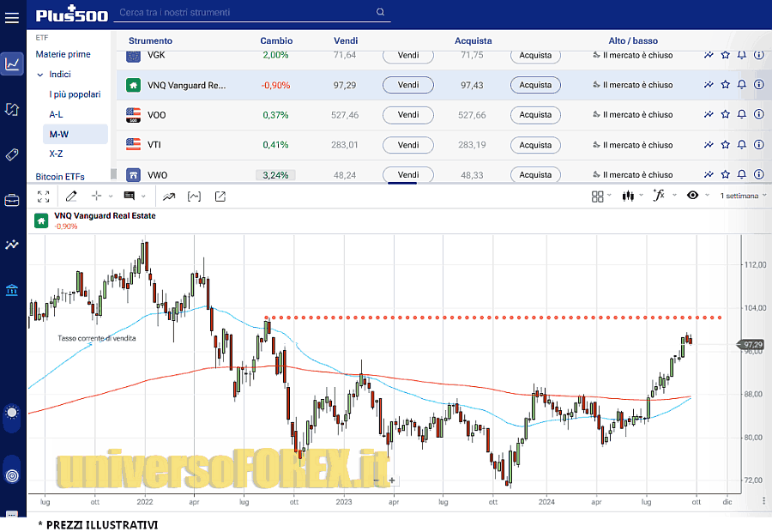Toggle favorite star for VGK

pos(726,56)
